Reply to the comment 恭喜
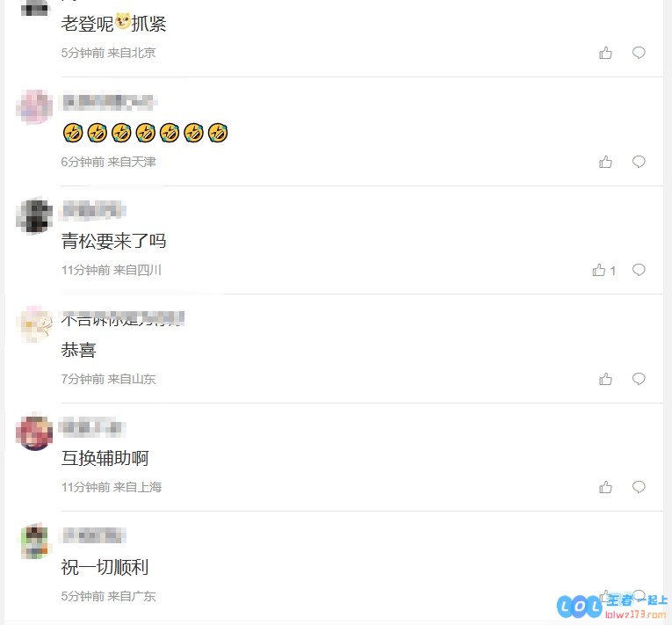Image resolution: width=672 pixels, height=625 pixels. (639, 379)
